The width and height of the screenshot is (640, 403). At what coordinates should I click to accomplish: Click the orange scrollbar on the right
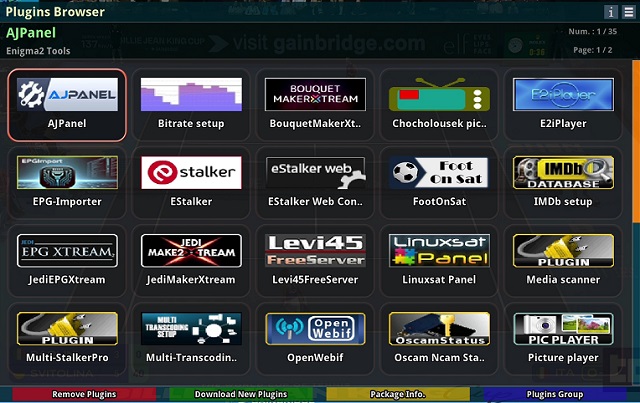click(636, 142)
